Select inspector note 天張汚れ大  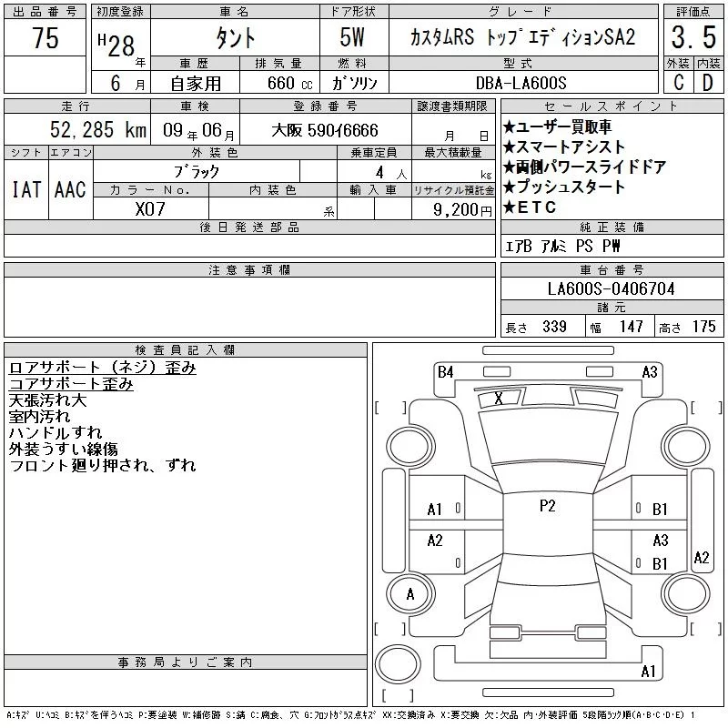pos(47,400)
